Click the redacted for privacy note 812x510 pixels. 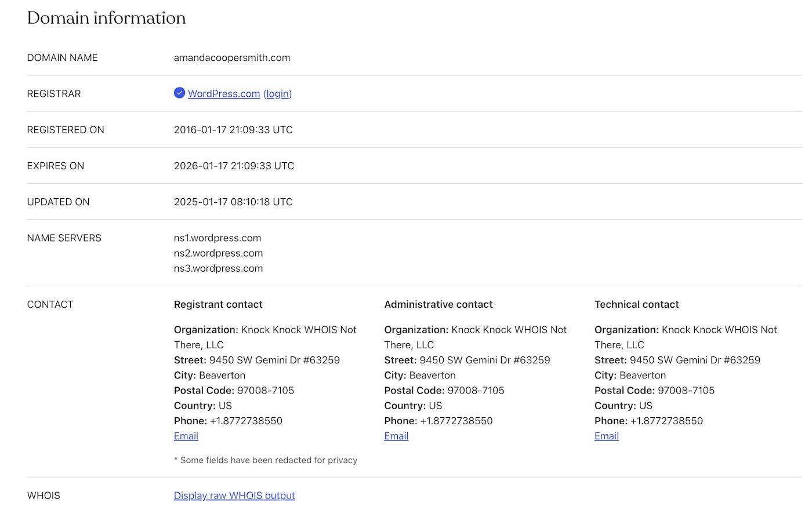tap(266, 460)
